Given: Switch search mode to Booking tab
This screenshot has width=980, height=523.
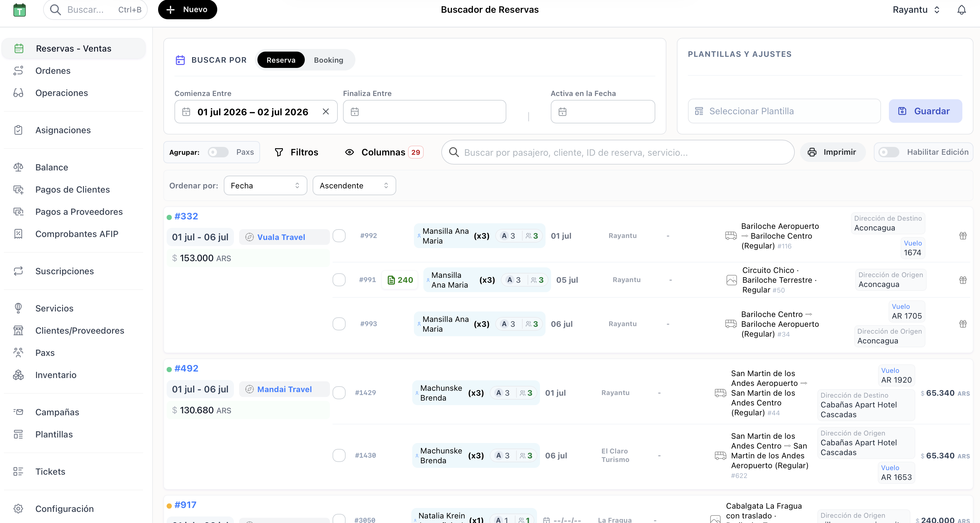Looking at the screenshot, I should [329, 60].
